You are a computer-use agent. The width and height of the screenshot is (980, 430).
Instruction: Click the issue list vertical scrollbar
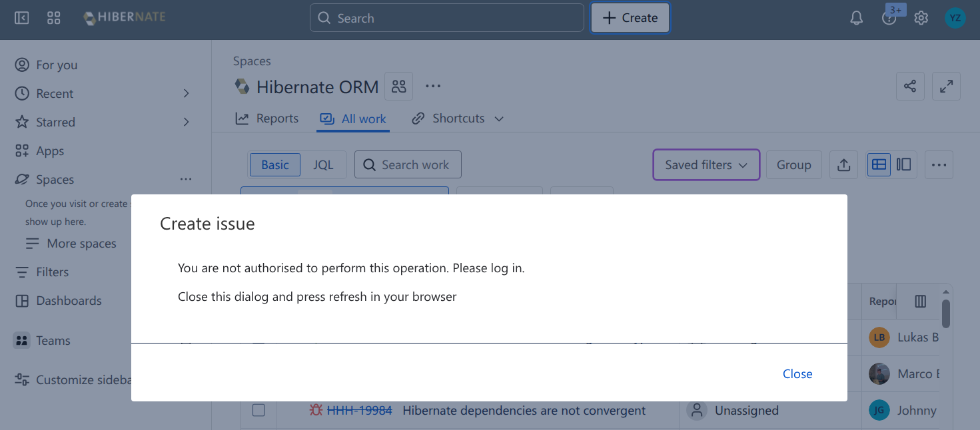[x=945, y=313]
